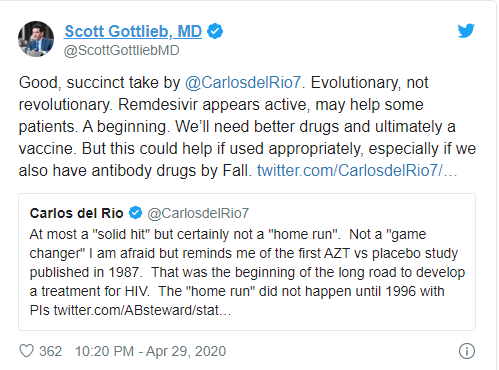Viewport: 499px width, 370px height.
Task: Open @CarlosdelRio7 handle in the quoted tweet
Action: tap(198, 213)
